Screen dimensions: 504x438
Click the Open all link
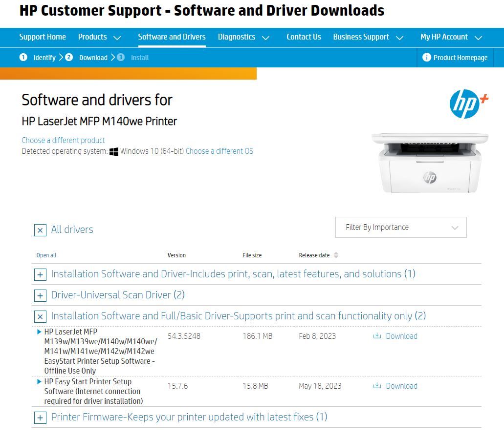point(46,255)
